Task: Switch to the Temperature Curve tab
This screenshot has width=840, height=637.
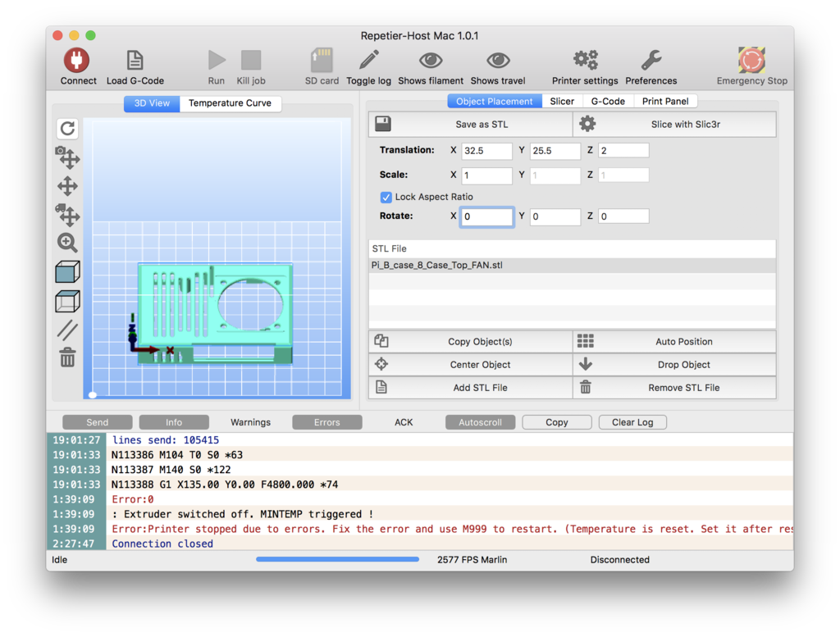Action: coord(230,103)
